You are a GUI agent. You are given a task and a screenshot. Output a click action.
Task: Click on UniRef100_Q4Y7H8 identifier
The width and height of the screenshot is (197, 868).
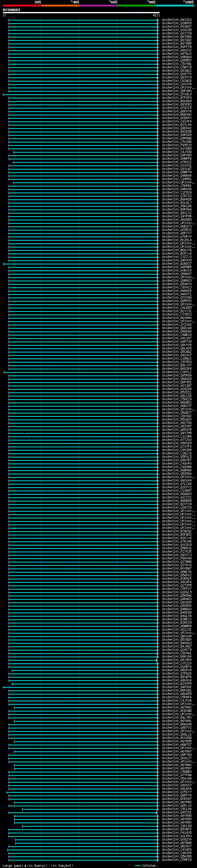[x=176, y=433]
